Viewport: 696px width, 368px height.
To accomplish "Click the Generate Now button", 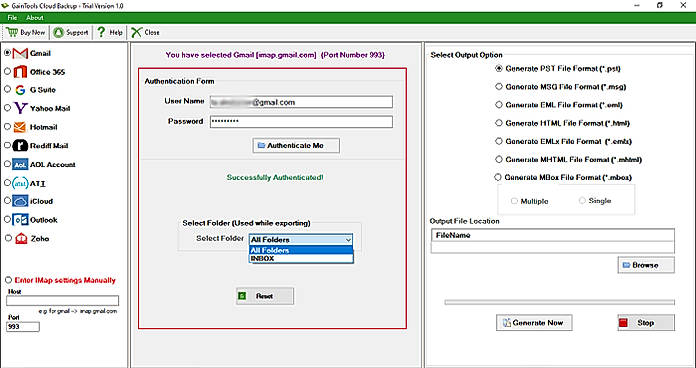I will point(534,323).
